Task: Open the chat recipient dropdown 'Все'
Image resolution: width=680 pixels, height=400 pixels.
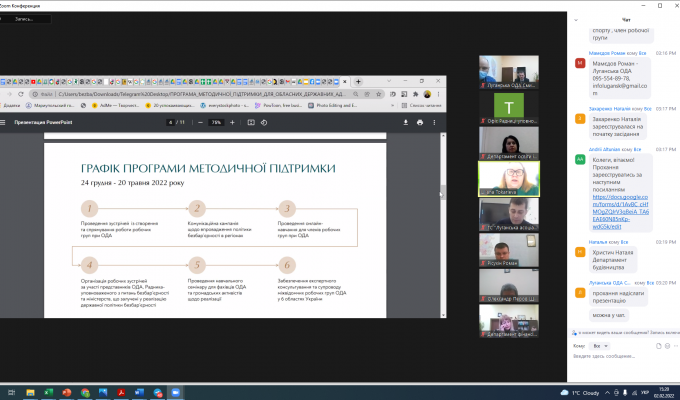Action: [598, 345]
